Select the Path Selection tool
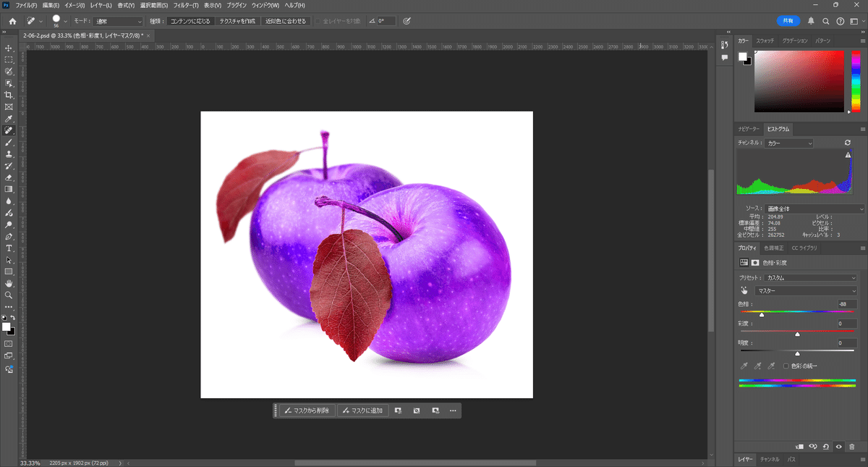The height and width of the screenshot is (467, 868). [x=9, y=260]
